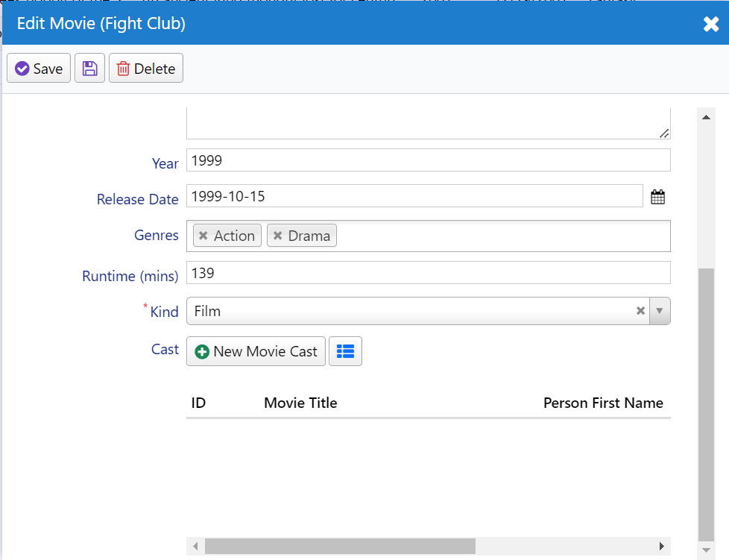Close the Edit Movie dialog
Viewport: 729px width, 560px height.
tap(711, 24)
